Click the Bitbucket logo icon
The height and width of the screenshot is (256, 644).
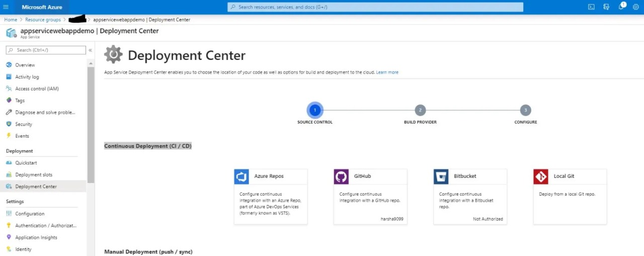441,176
